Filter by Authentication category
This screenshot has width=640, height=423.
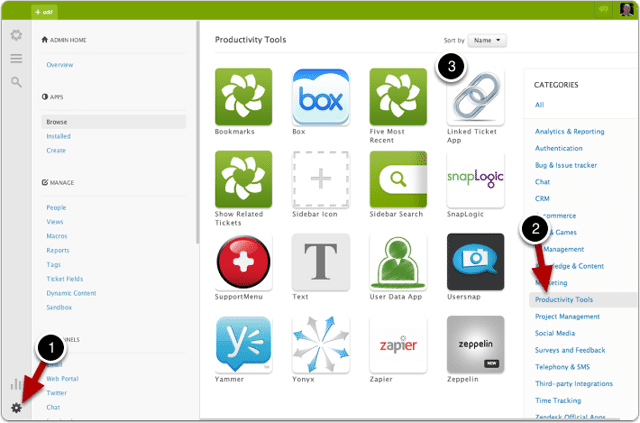click(559, 148)
